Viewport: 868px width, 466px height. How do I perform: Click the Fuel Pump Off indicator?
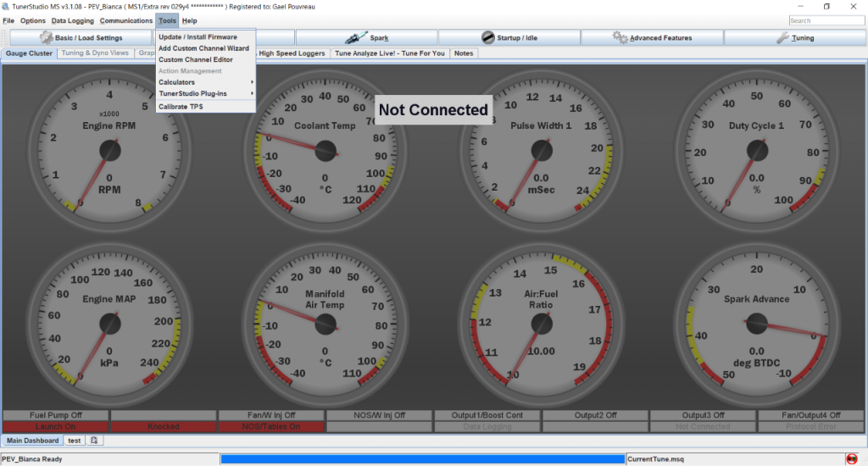tap(56, 415)
